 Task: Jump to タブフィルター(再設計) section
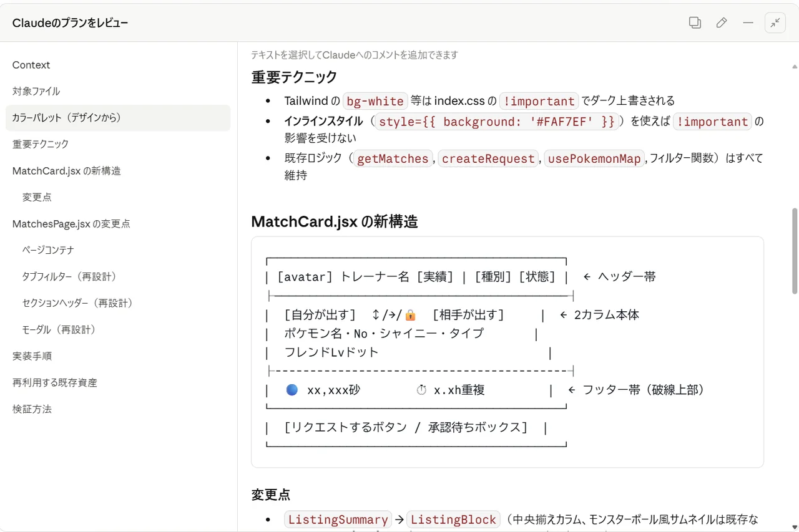[69, 276]
